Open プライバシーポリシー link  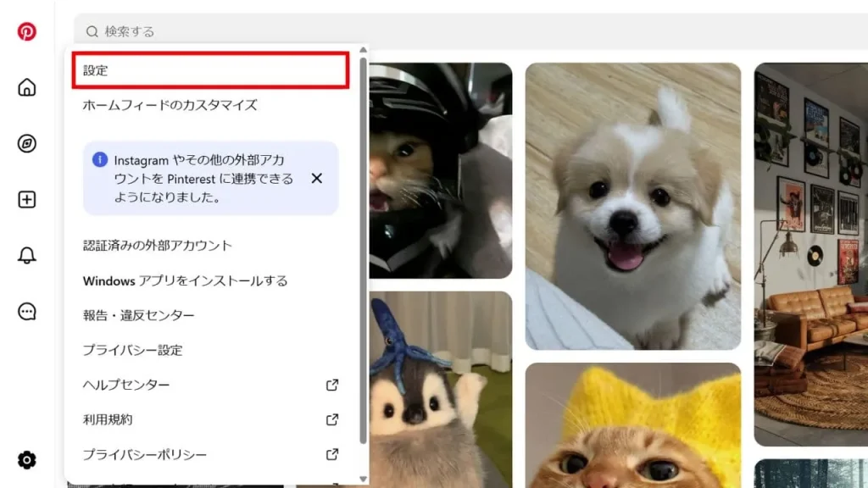tap(144, 454)
